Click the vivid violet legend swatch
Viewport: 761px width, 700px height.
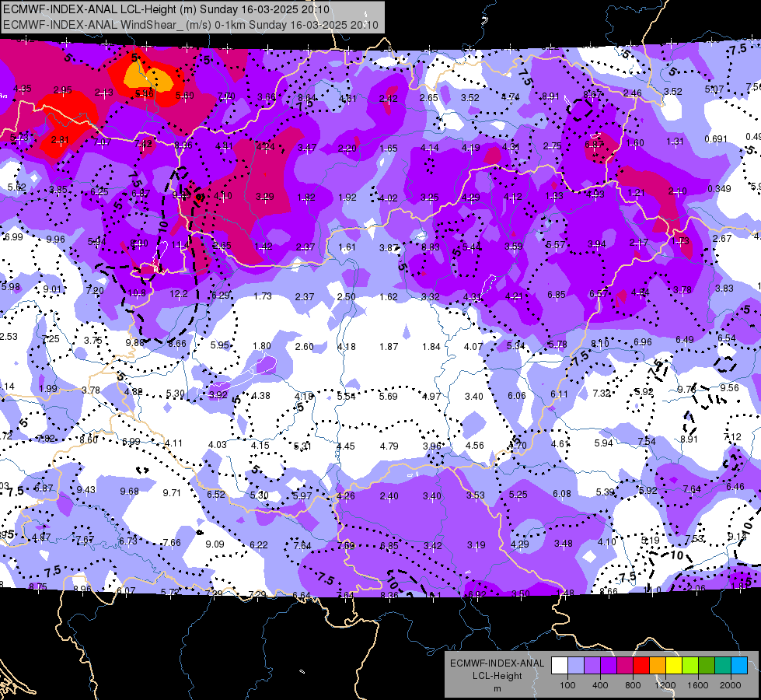pos(609,666)
